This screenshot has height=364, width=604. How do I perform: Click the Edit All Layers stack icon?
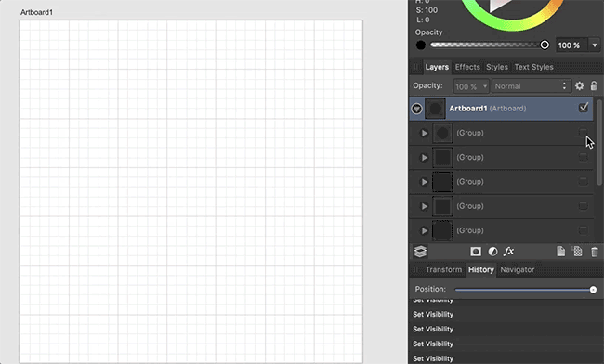(x=420, y=252)
